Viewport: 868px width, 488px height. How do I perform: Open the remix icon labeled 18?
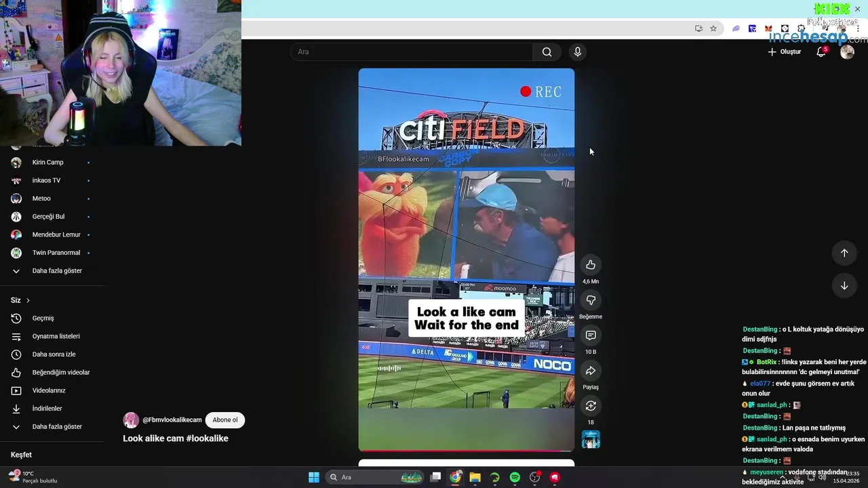click(x=591, y=406)
